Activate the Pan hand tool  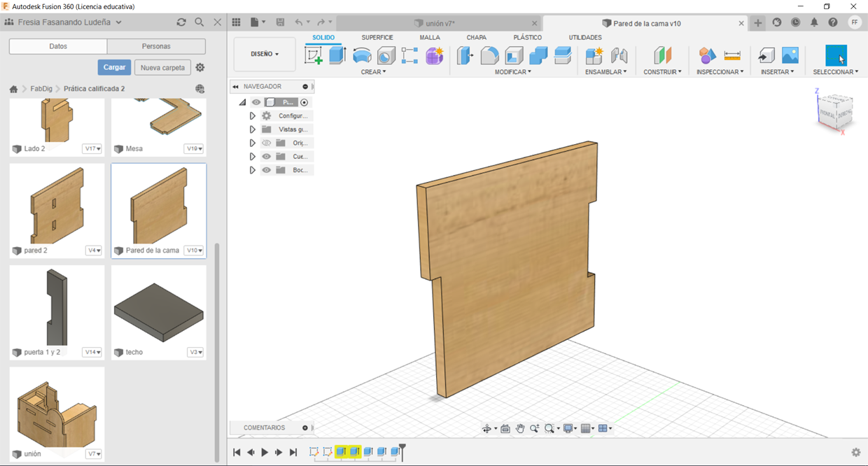click(520, 429)
